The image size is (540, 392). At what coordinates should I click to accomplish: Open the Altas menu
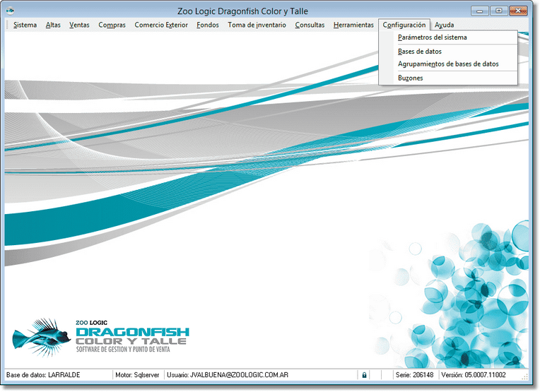pos(53,25)
